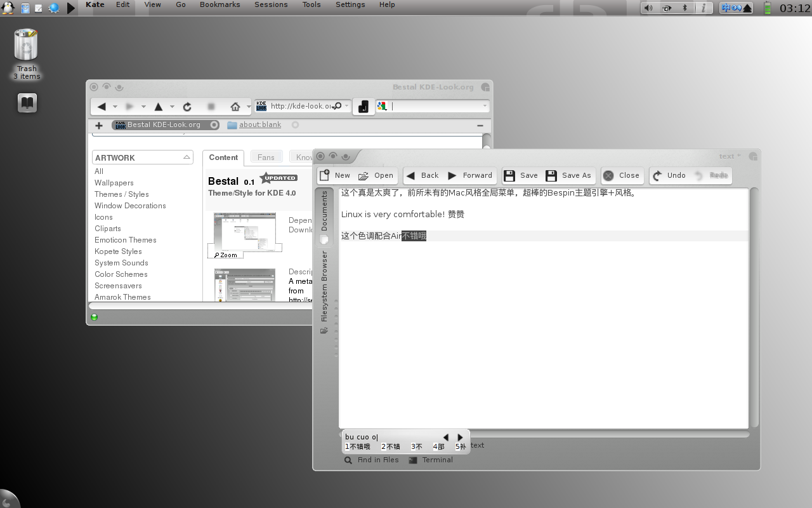Open the Settings menu

[x=350, y=4]
